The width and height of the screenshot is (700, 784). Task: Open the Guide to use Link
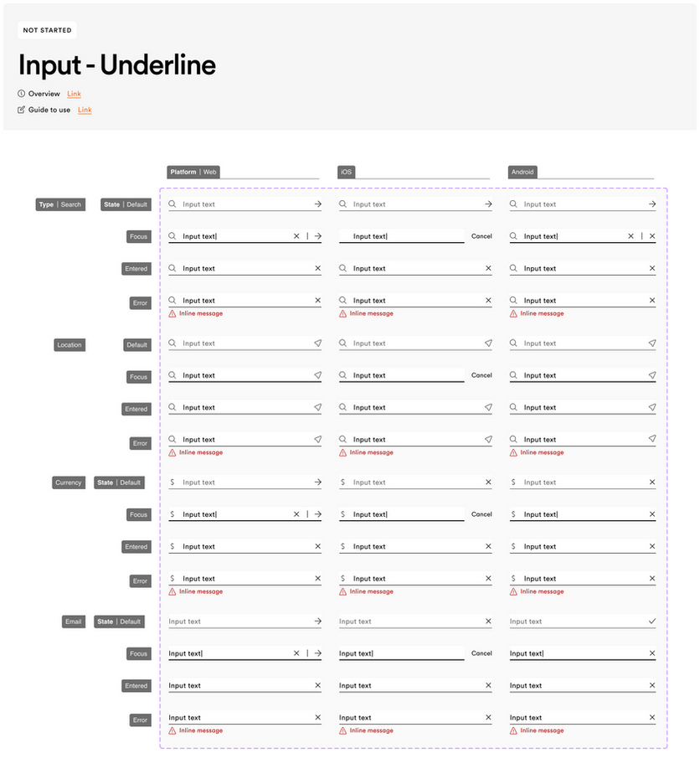(x=85, y=110)
